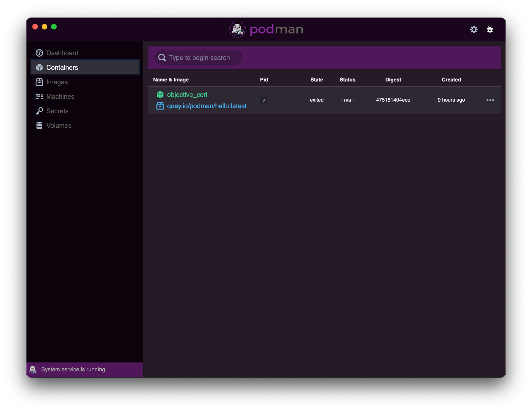The width and height of the screenshot is (532, 412).
Task: Click the 'exited' state cell
Action: [317, 100]
